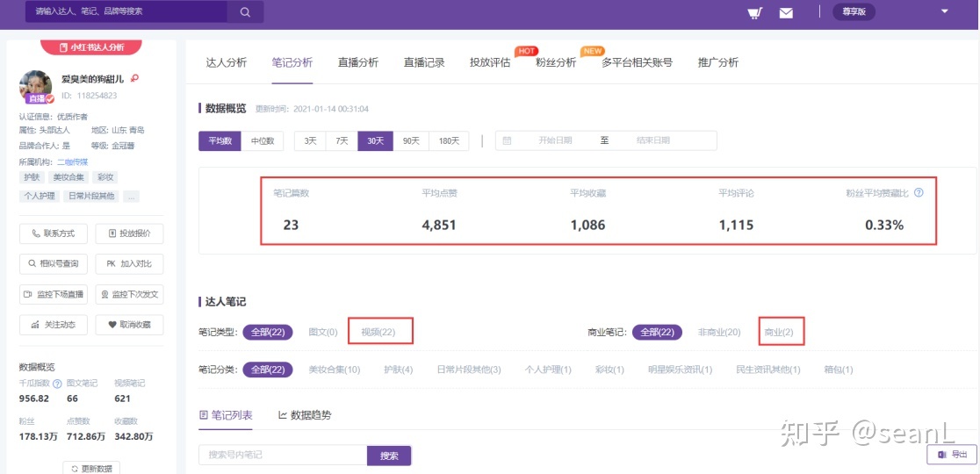Click the 搜索号内笔记 input field

pos(283,456)
